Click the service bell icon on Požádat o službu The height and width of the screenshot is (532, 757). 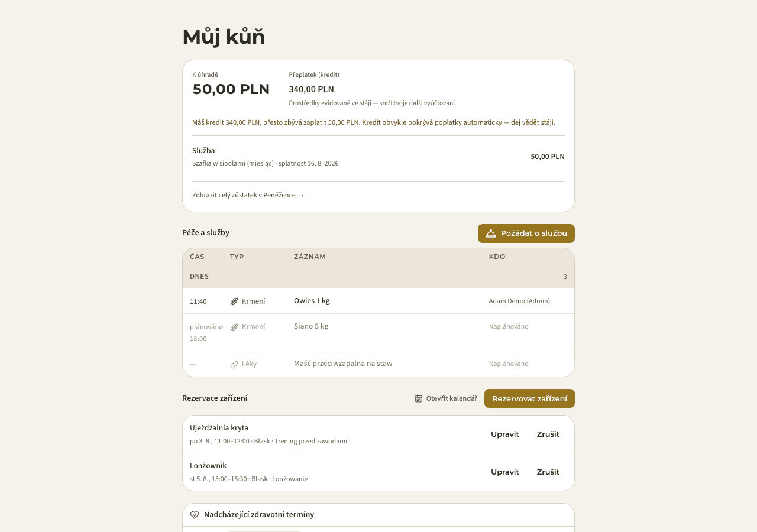[x=491, y=233]
